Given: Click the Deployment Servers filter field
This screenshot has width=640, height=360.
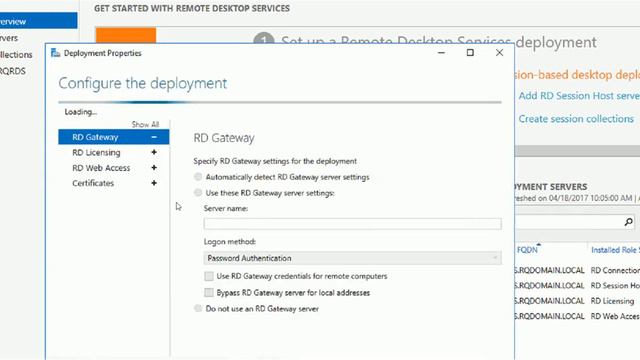Looking at the screenshot, I should (569, 222).
